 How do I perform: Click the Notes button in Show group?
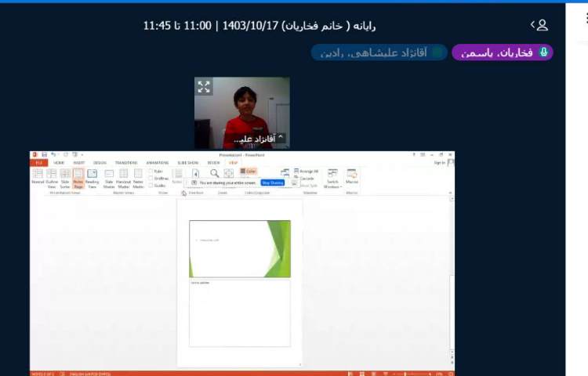[177, 176]
